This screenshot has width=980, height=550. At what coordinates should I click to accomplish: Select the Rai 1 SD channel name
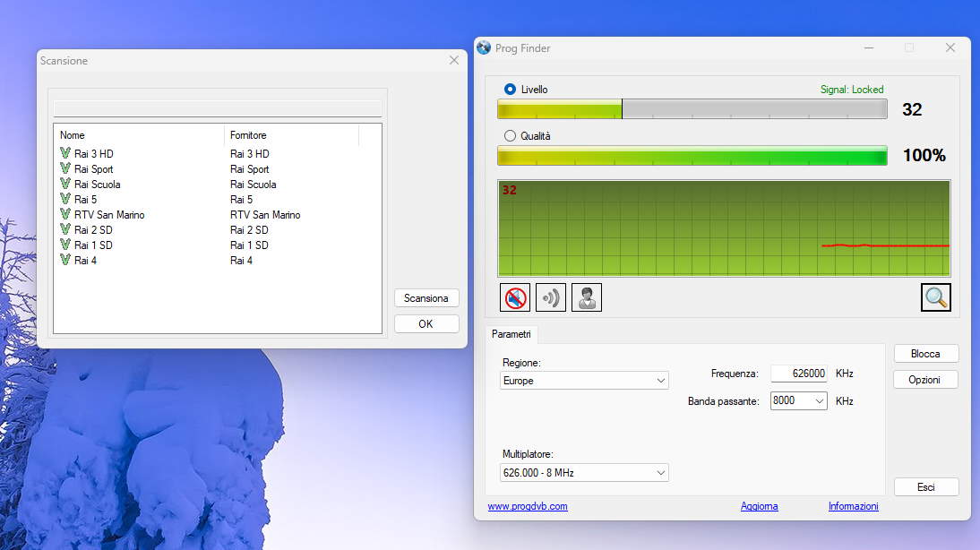tap(93, 245)
